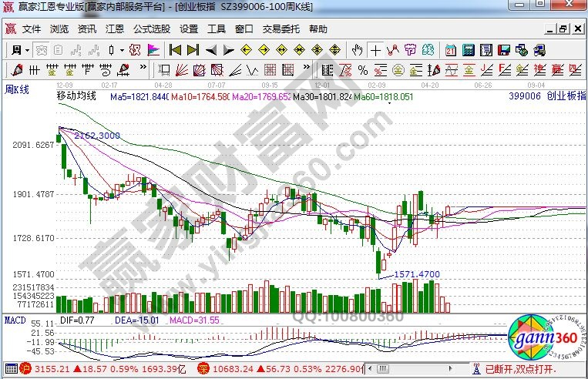Click the DEA=-15.01 value
This screenshot has width=588, height=379.
pyautogui.click(x=137, y=320)
